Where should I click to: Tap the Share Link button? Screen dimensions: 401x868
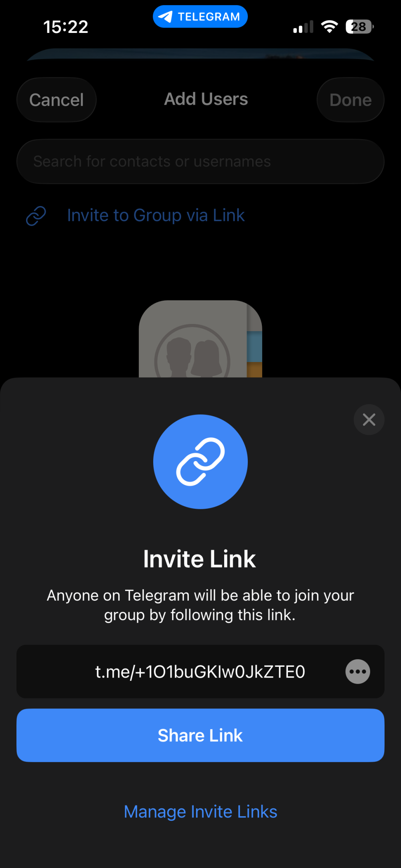click(200, 735)
